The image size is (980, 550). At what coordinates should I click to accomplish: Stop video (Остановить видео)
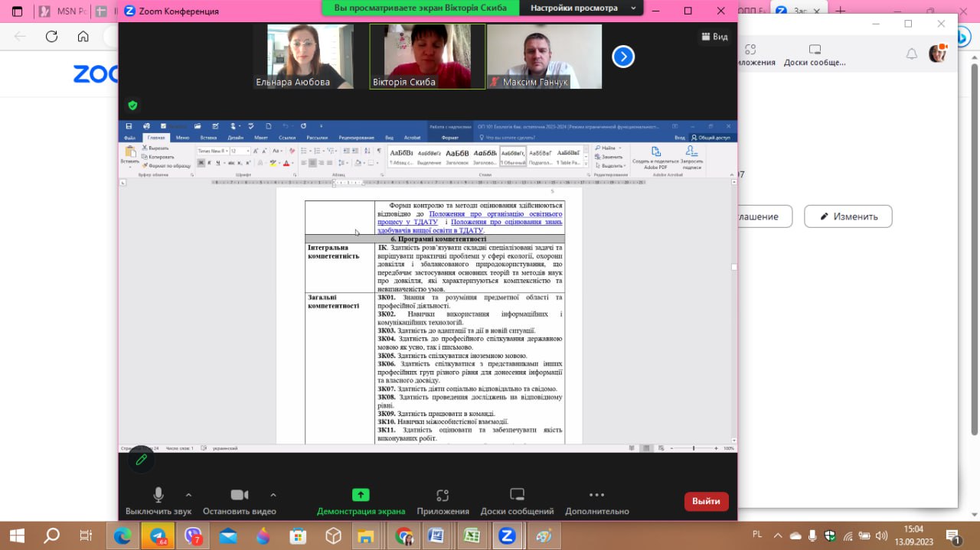pos(240,501)
